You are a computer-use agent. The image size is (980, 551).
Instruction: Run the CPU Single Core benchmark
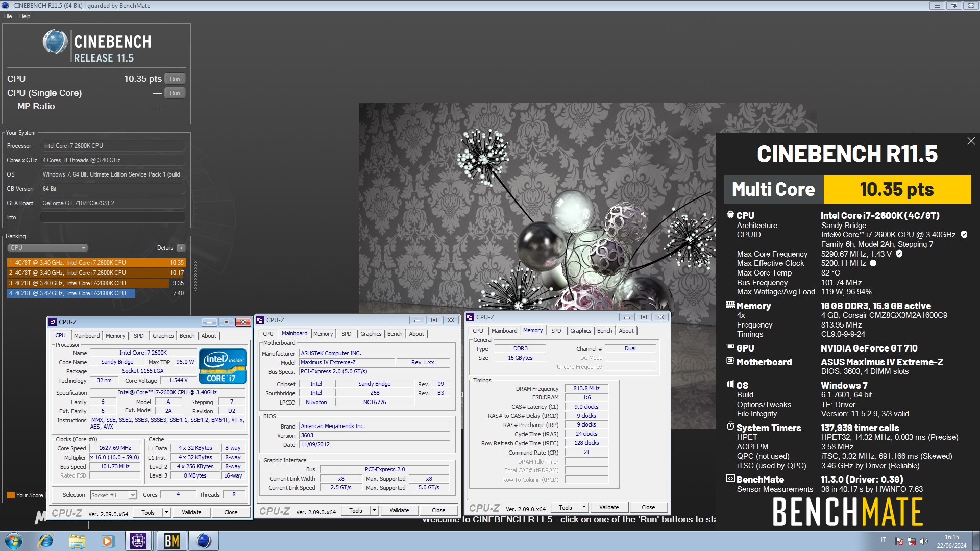[x=175, y=93]
